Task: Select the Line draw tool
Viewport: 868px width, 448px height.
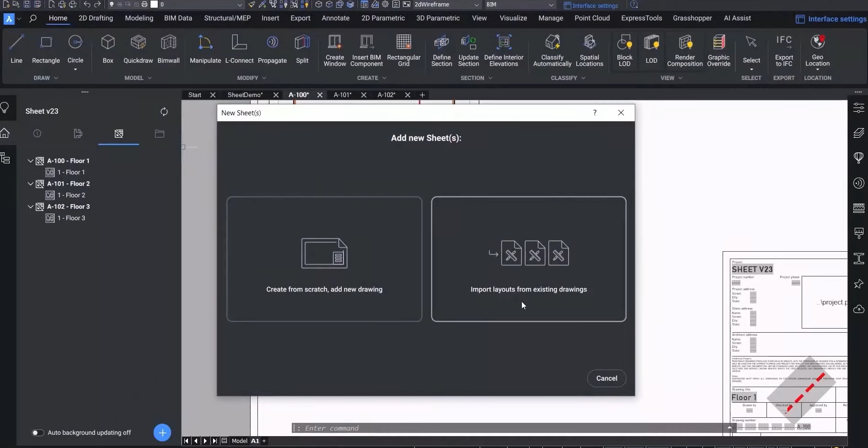Action: (x=16, y=49)
